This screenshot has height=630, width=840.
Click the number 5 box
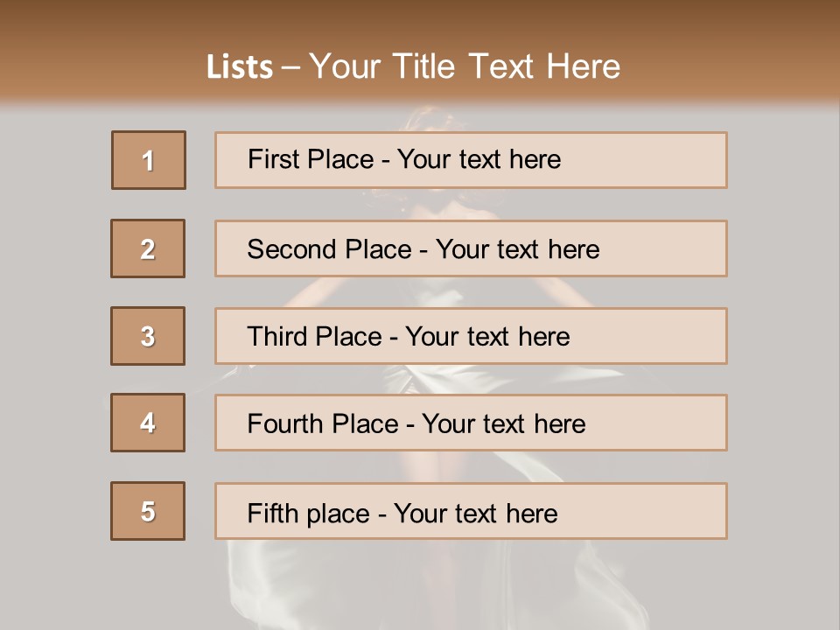(148, 511)
